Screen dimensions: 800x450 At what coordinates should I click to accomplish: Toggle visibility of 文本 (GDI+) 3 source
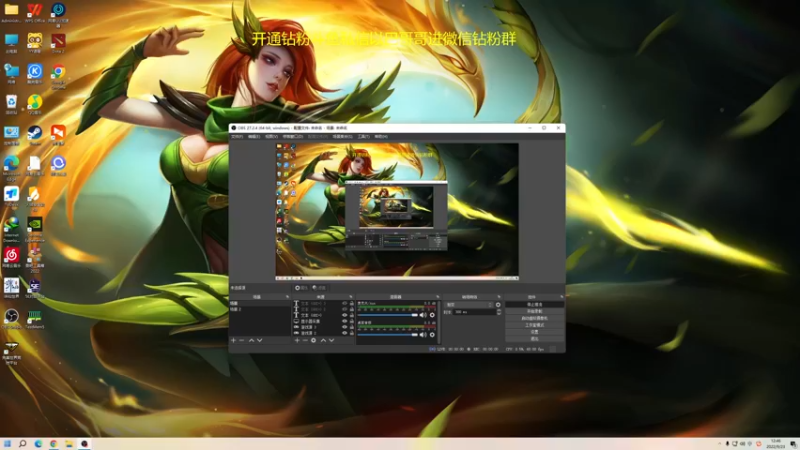click(344, 304)
